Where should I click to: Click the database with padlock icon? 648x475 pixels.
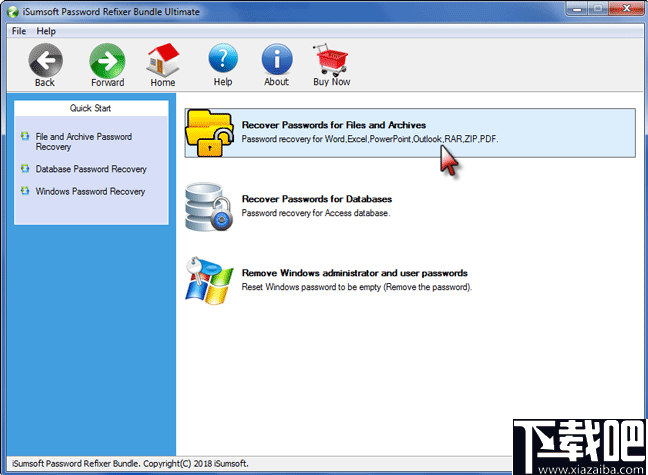210,207
